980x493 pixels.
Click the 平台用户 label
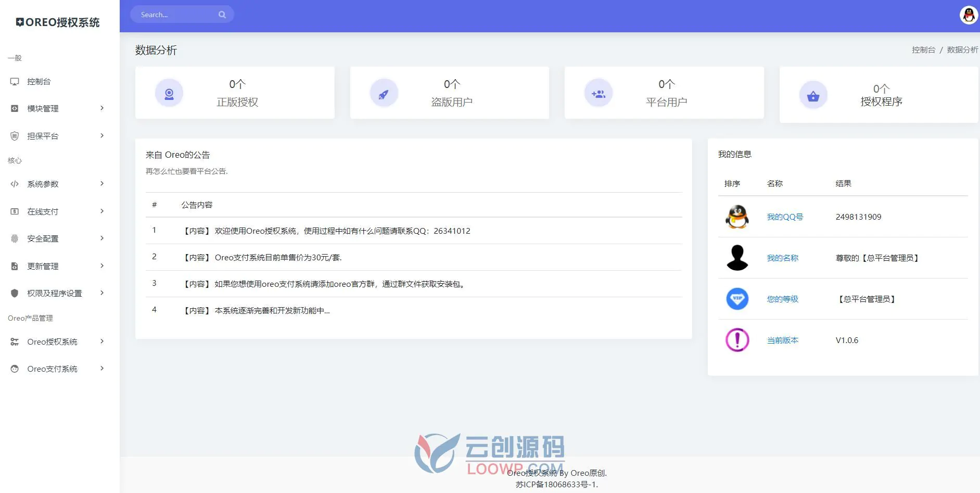pyautogui.click(x=667, y=103)
